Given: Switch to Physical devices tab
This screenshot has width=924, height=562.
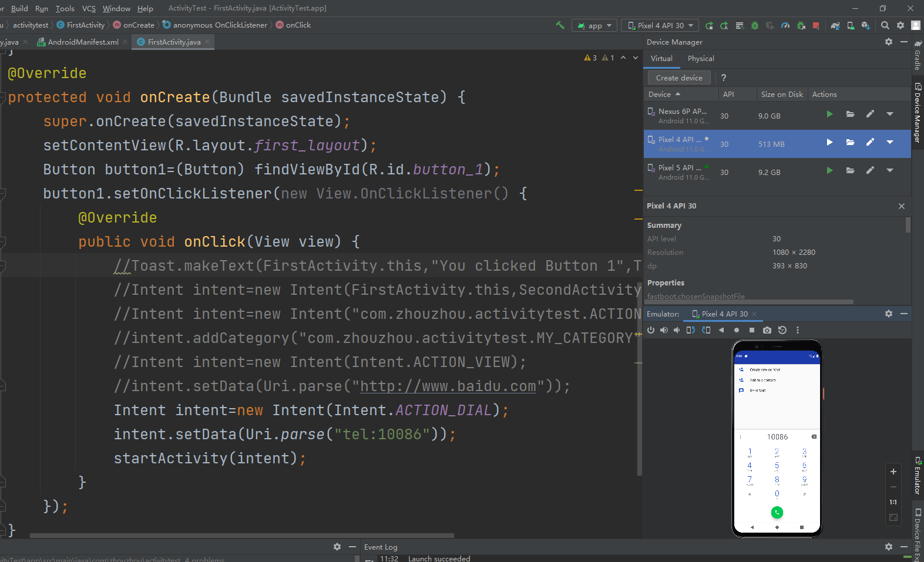Looking at the screenshot, I should click(x=701, y=59).
